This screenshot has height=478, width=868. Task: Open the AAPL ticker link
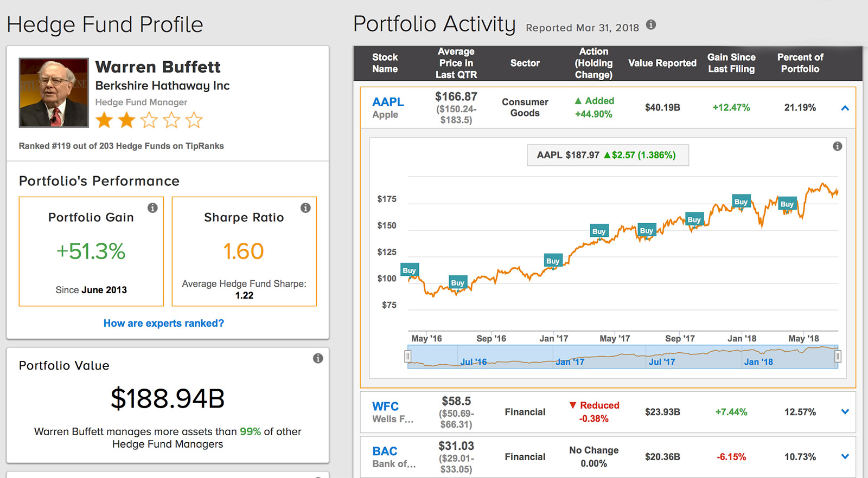387,102
